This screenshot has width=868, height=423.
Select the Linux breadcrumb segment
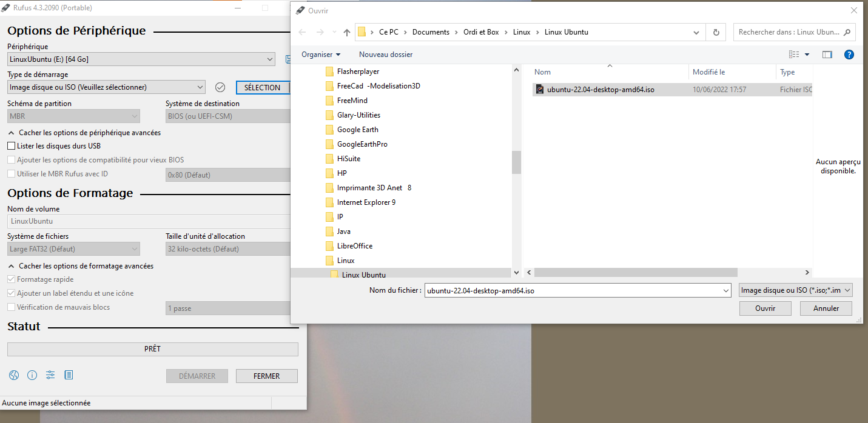pos(522,32)
